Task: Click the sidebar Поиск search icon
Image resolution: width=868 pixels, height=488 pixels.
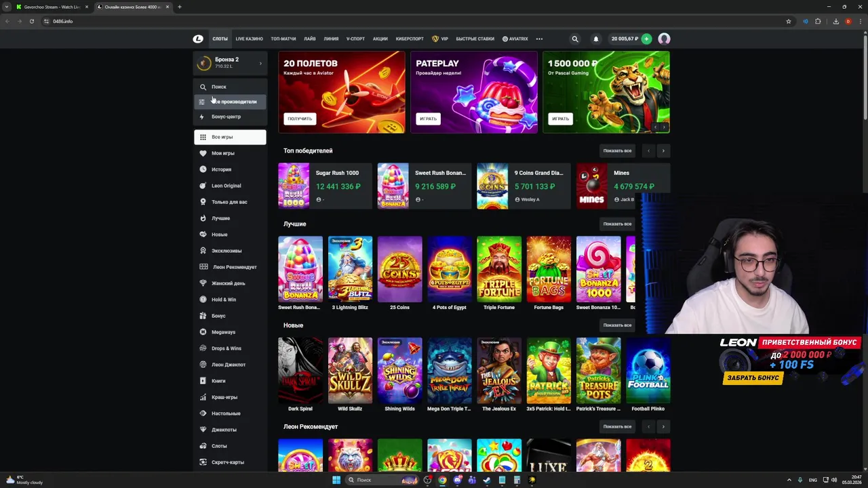Action: coord(203,87)
